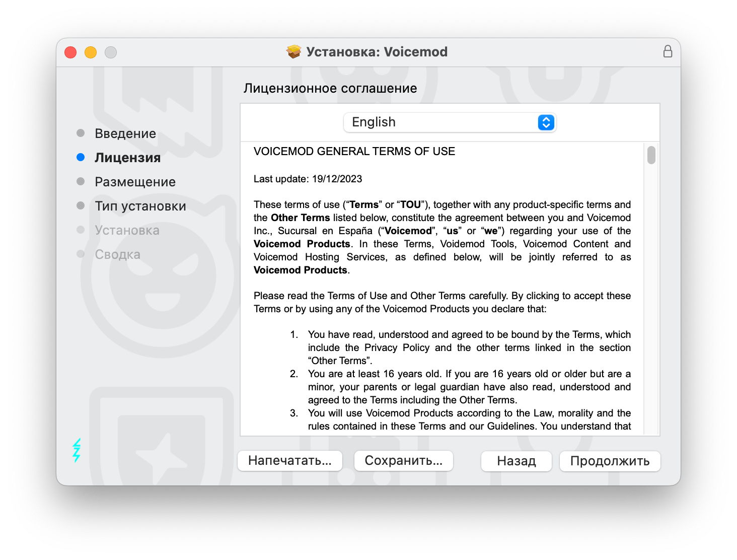Go back with the Назад button
This screenshot has height=560, width=737.
517,461
